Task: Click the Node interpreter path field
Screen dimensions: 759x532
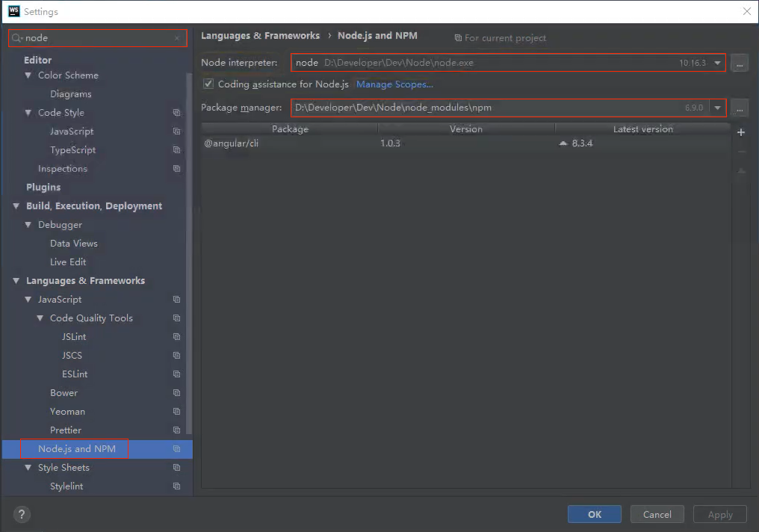Action: coord(508,63)
